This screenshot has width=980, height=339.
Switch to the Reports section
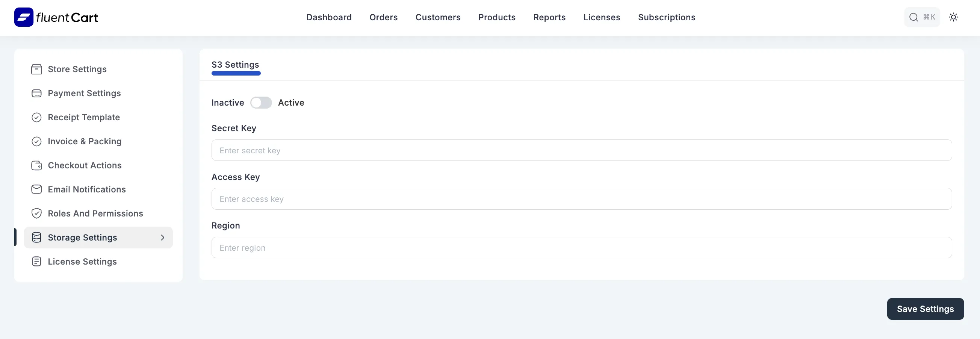click(x=549, y=17)
